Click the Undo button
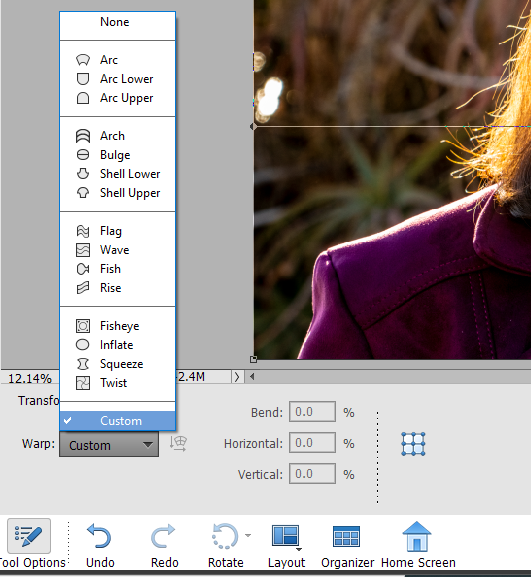 tap(100, 546)
